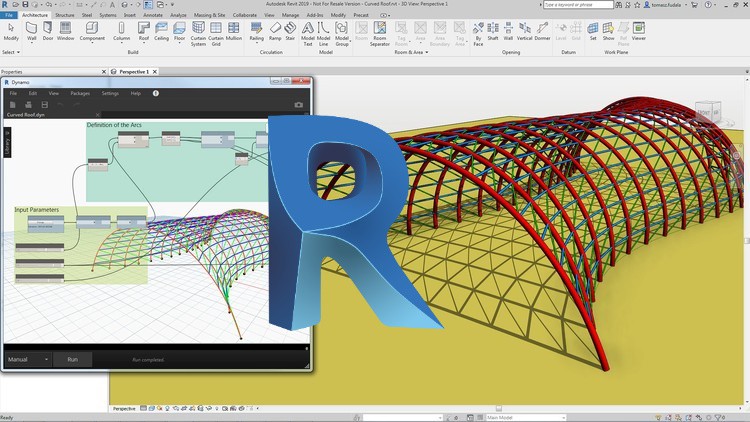This screenshot has height=422, width=750.
Task: Select the Door tool
Action: 48,31
